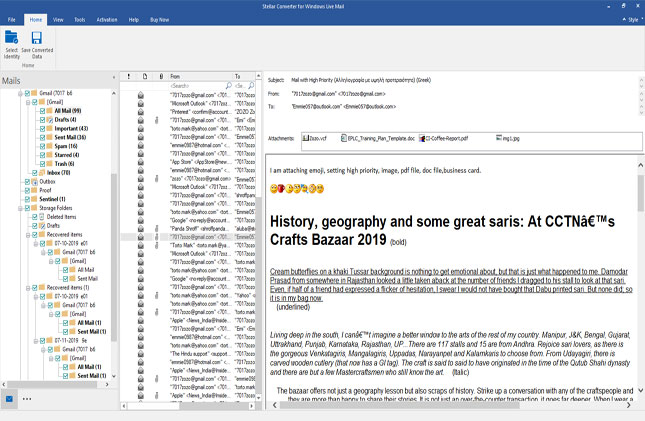Click the document type column header icon
This screenshot has height=421, width=645.
click(x=145, y=76)
